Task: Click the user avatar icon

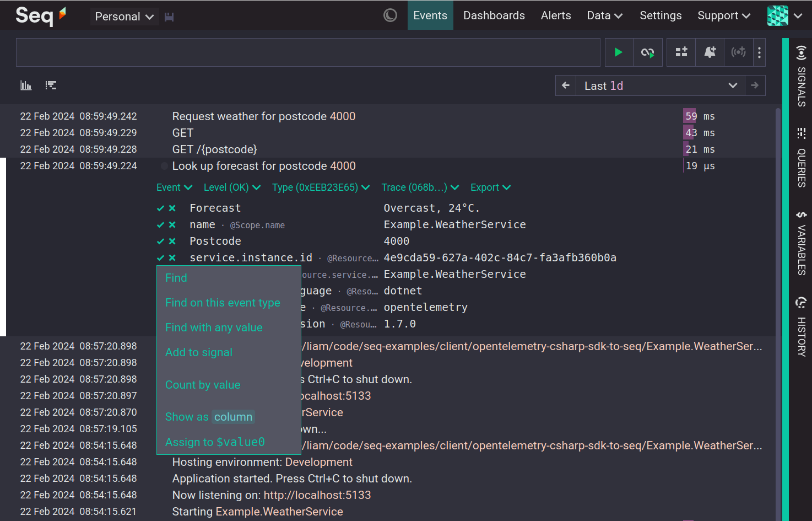Action: (777, 15)
